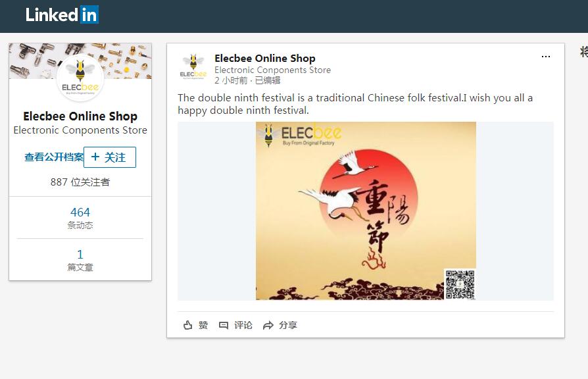Click the connectors banner image in sidebar card
The height and width of the screenshot is (379, 588).
33,59
